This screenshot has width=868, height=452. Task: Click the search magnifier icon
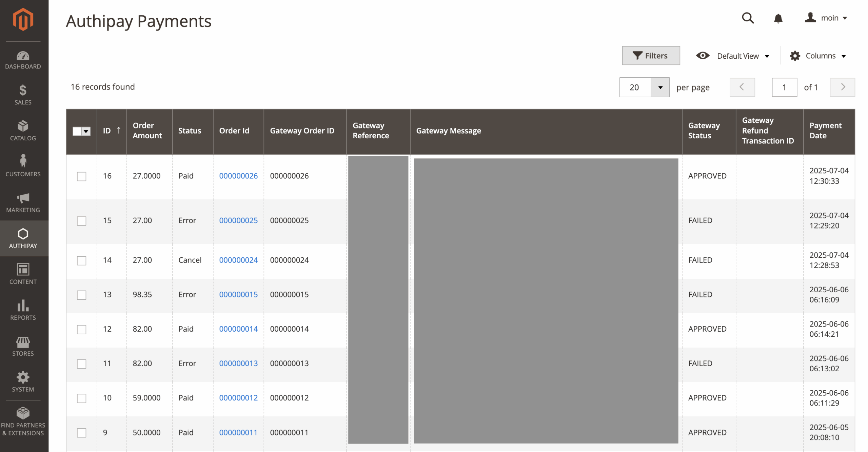click(747, 18)
